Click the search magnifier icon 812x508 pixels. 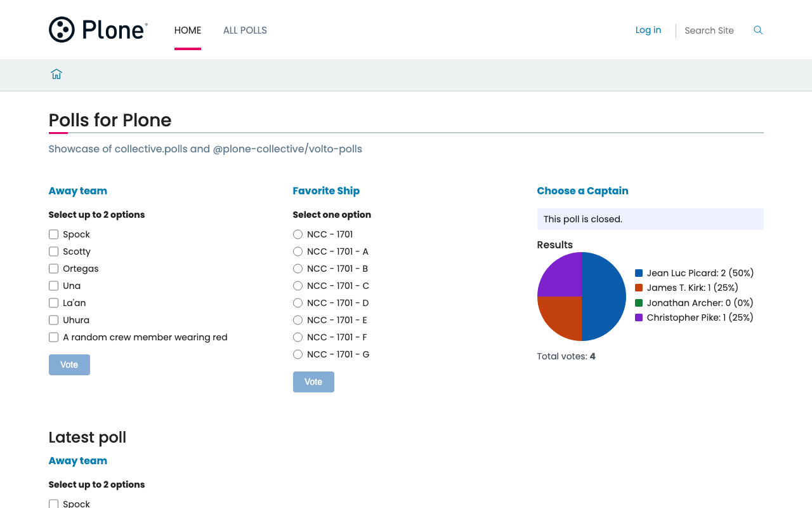[x=758, y=30]
